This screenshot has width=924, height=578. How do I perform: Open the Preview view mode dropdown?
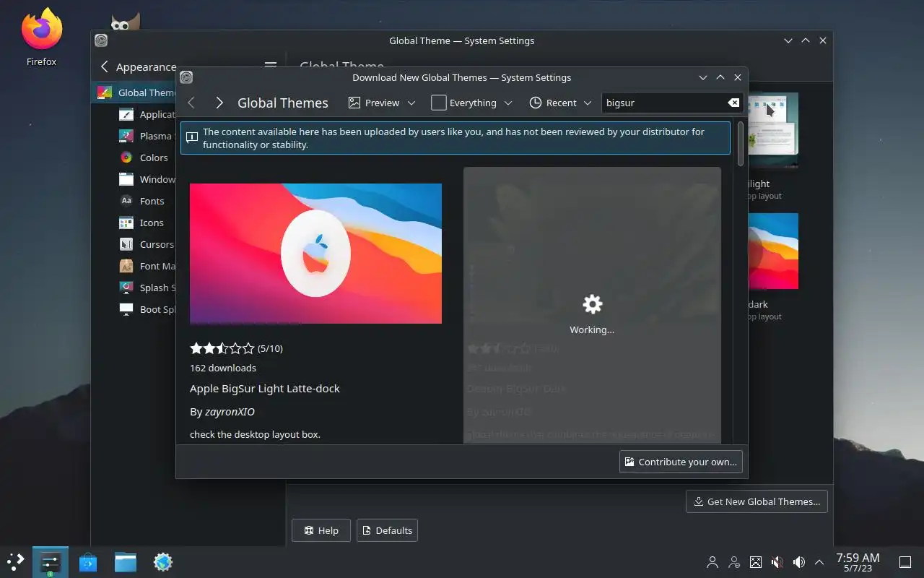click(x=382, y=103)
